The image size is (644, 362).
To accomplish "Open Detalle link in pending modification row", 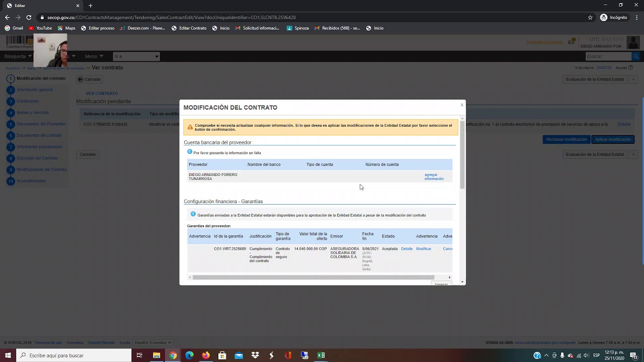I will coord(624,124).
